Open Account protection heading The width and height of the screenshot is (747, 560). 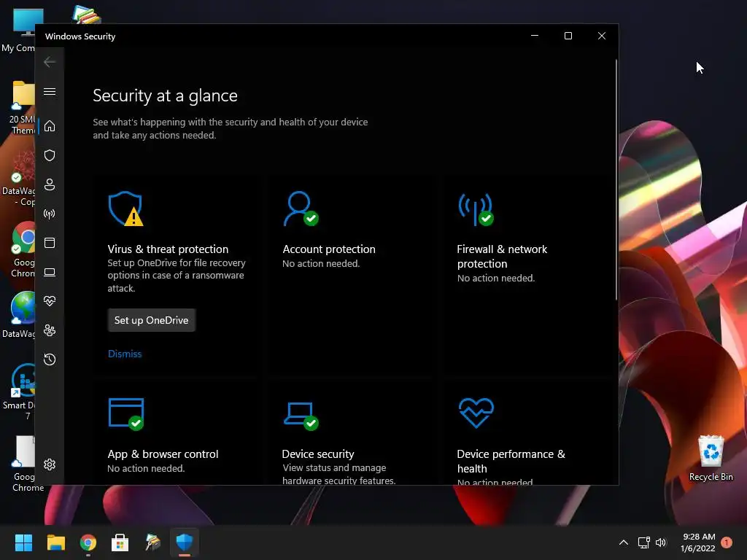[329, 249]
